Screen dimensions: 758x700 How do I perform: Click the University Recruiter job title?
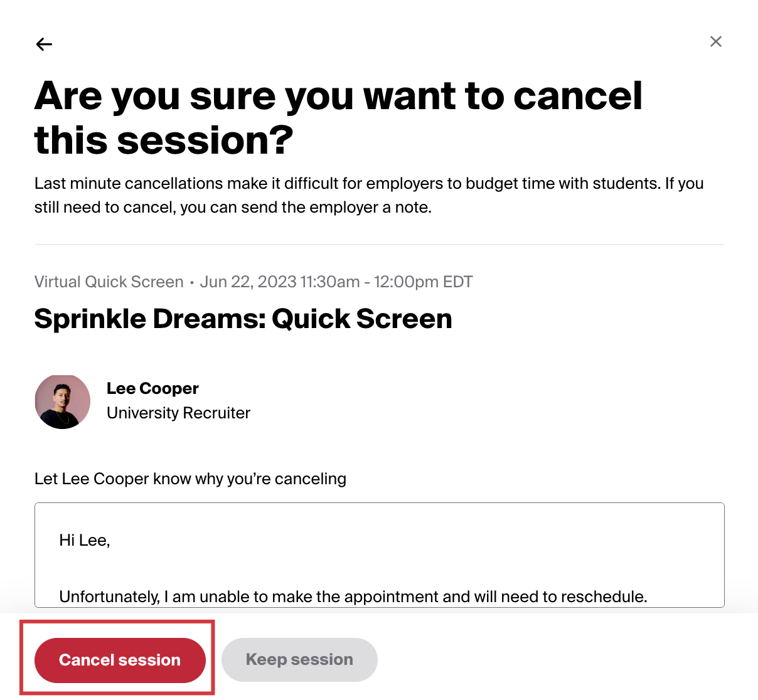click(178, 413)
